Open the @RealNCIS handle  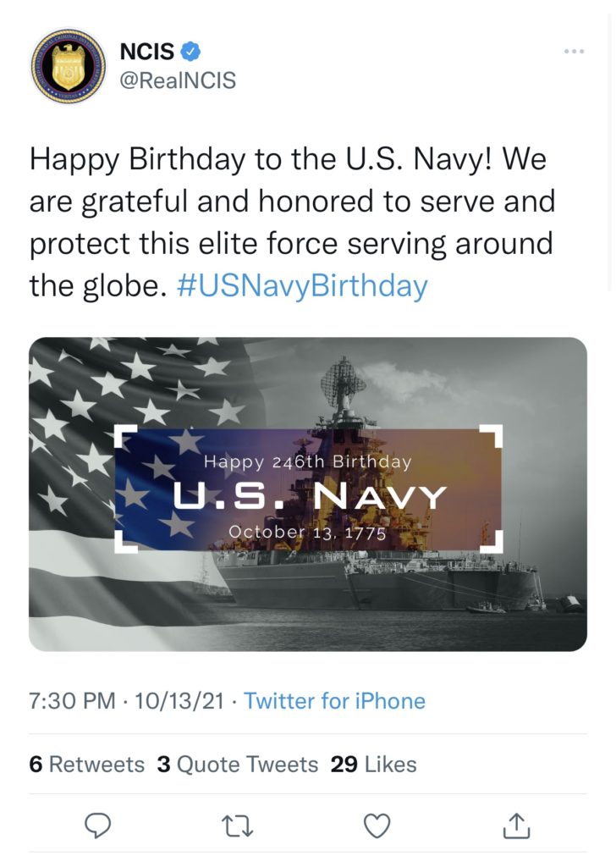pyautogui.click(x=178, y=80)
